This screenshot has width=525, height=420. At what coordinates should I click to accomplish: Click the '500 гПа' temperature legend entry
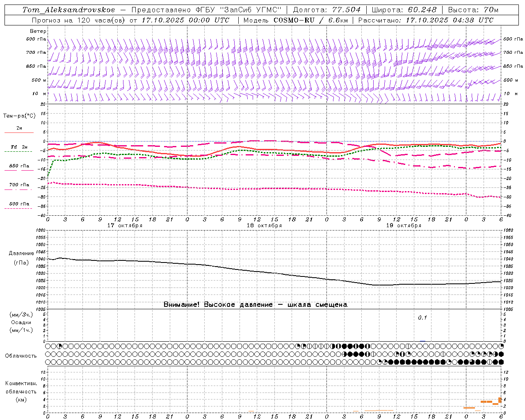[x=19, y=204]
